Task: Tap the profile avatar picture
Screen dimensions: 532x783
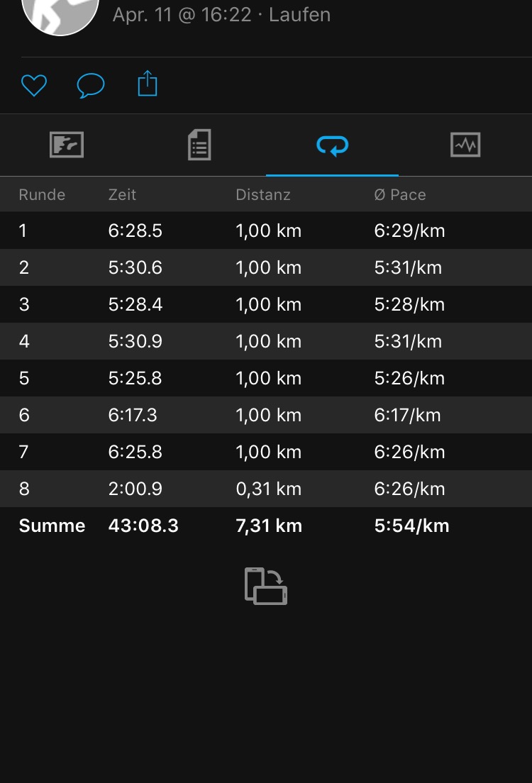Action: pyautogui.click(x=60, y=13)
